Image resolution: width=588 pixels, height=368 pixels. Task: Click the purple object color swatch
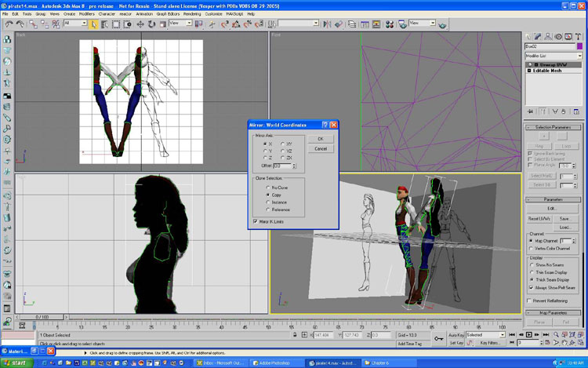coord(580,47)
